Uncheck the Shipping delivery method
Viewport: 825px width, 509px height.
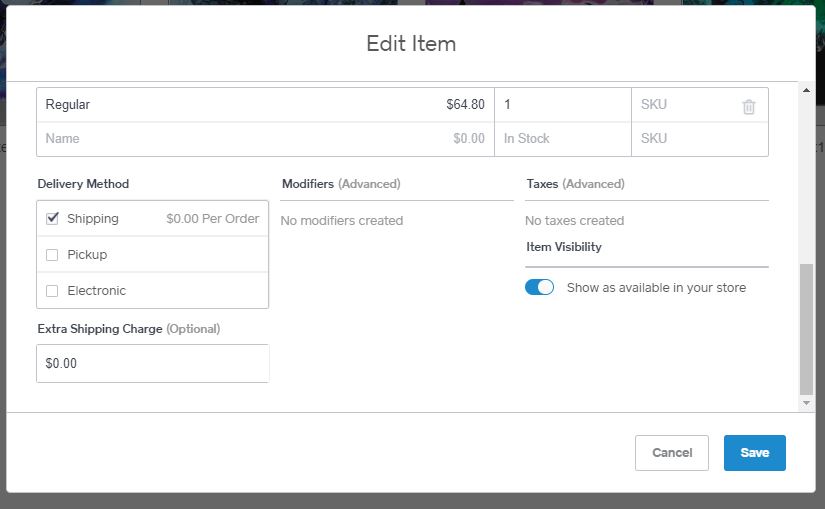click(x=52, y=218)
